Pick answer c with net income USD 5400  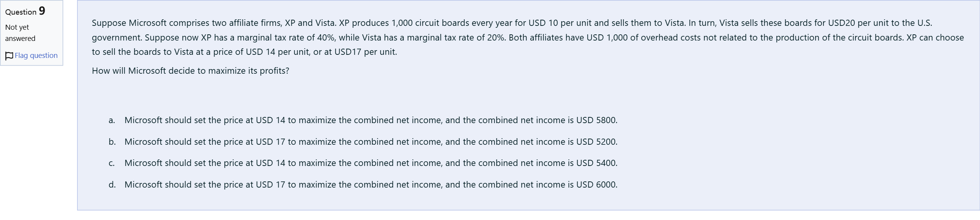point(371,163)
